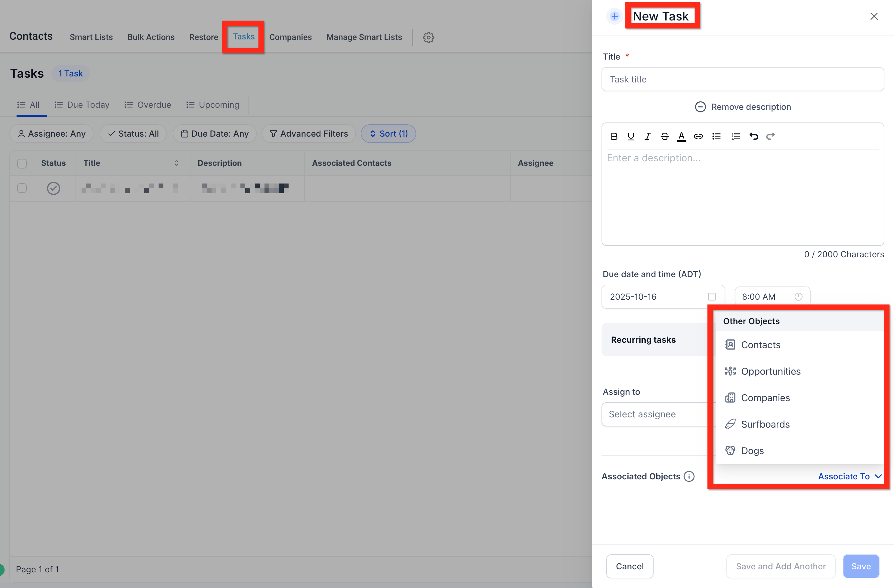Apply bold formatting in description editor
The height and width of the screenshot is (588, 894).
(614, 136)
